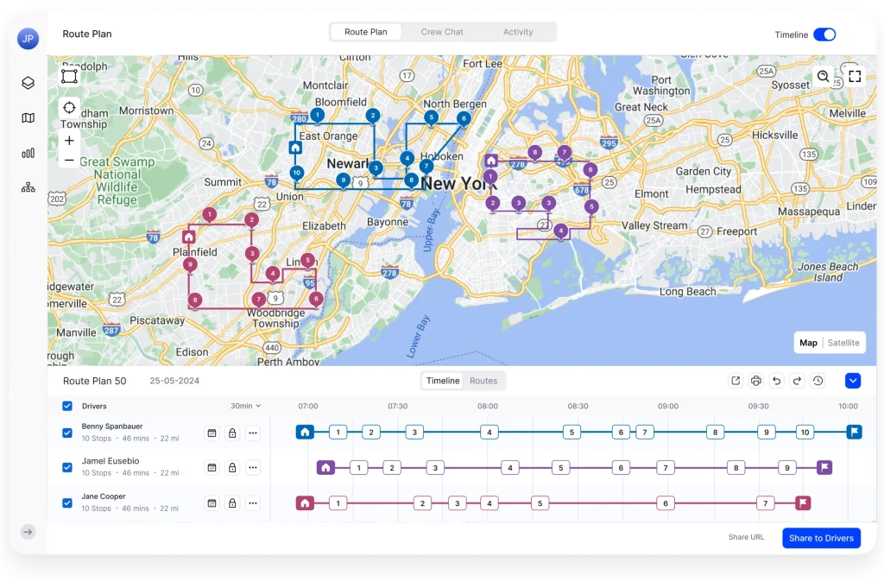Uncheck Jane Cooper's checkbox
The image size is (884, 588).
(x=67, y=503)
